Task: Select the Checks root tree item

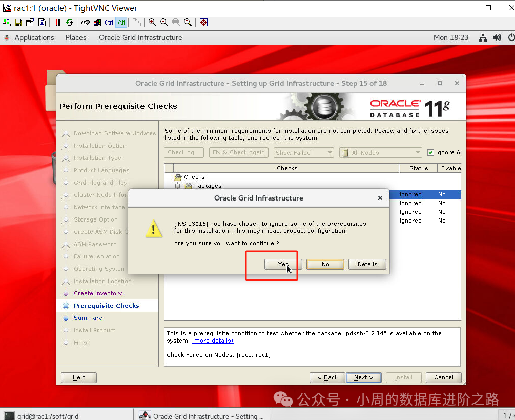Action: [194, 177]
